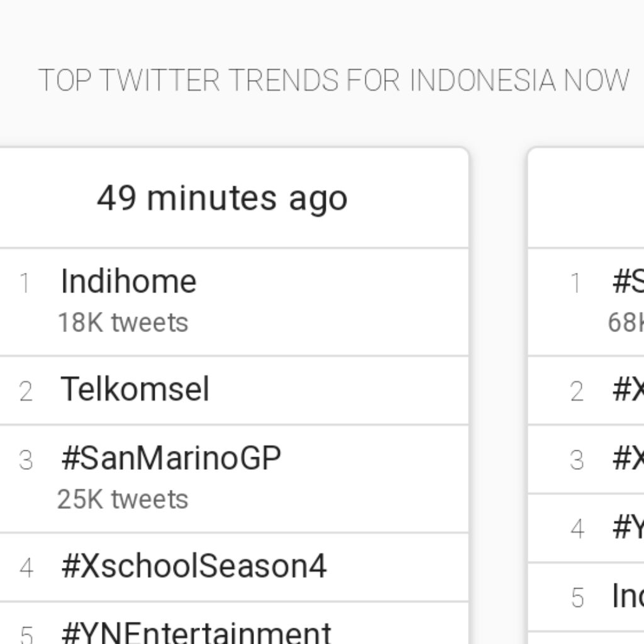Click rank number 4 beside #XschoolSeason4

26,568
